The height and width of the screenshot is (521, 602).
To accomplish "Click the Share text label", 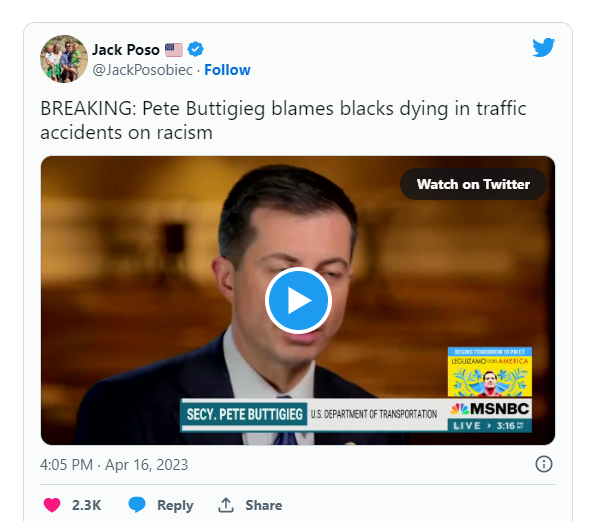I will 264,505.
